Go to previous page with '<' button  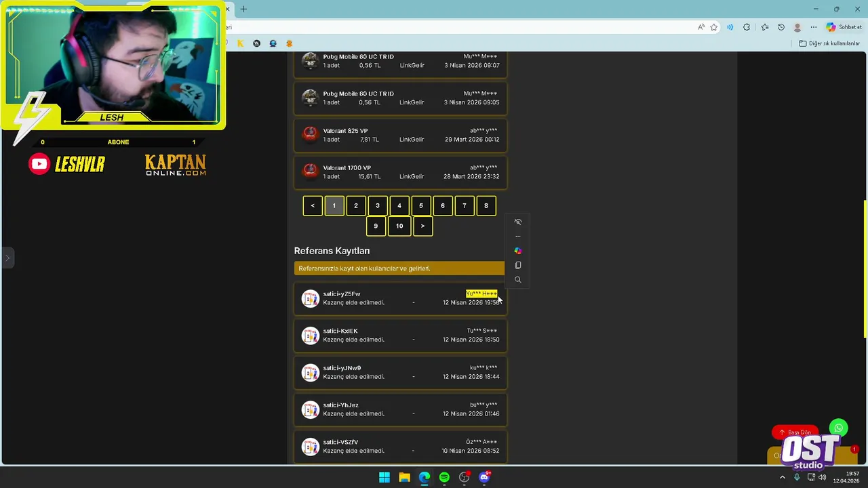click(313, 205)
